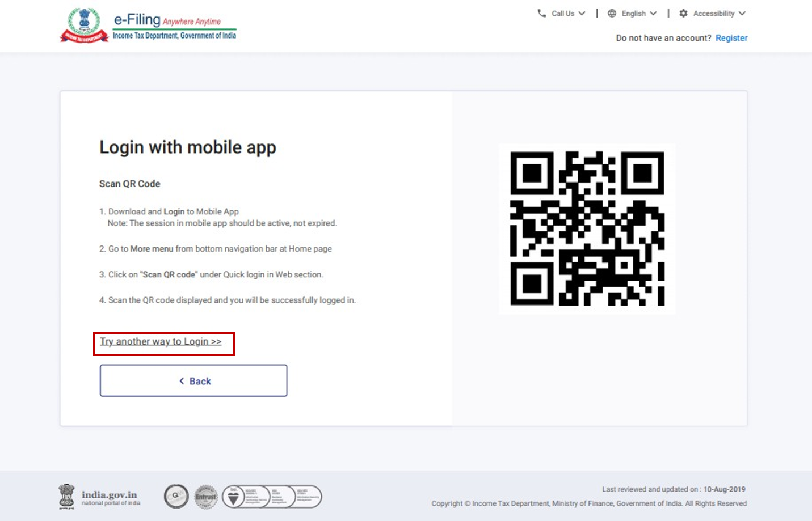
Task: Click the chevron arrow next to English
Action: [653, 13]
